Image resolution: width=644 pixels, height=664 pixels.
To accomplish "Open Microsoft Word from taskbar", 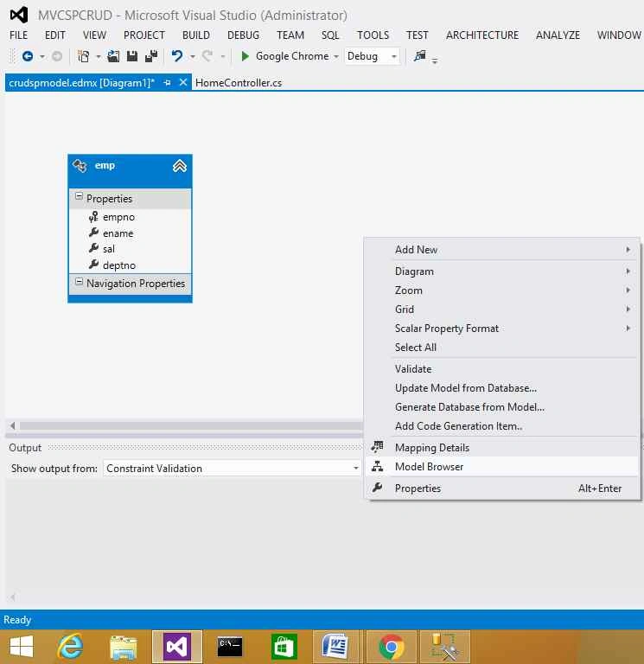I will point(335,647).
